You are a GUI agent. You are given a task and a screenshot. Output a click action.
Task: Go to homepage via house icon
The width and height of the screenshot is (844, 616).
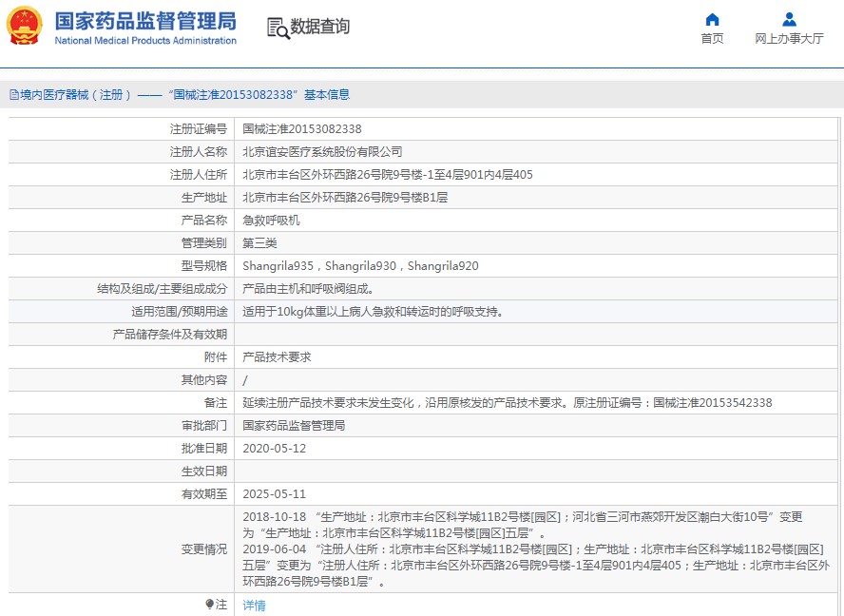click(712, 20)
